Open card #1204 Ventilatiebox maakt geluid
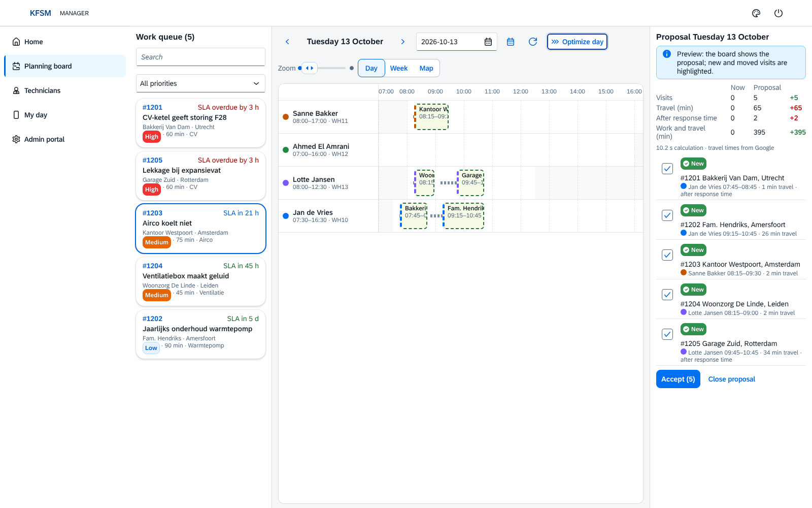 [x=200, y=281]
